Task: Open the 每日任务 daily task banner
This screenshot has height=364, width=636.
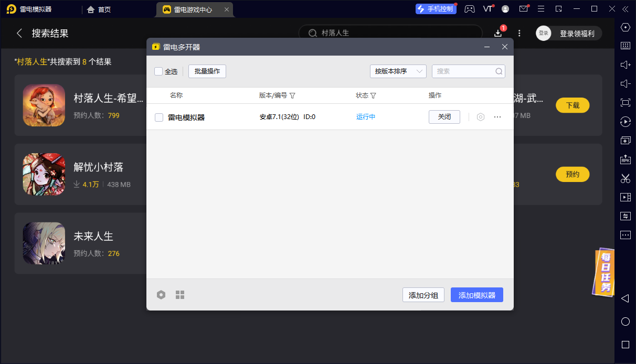Action: coord(605,272)
